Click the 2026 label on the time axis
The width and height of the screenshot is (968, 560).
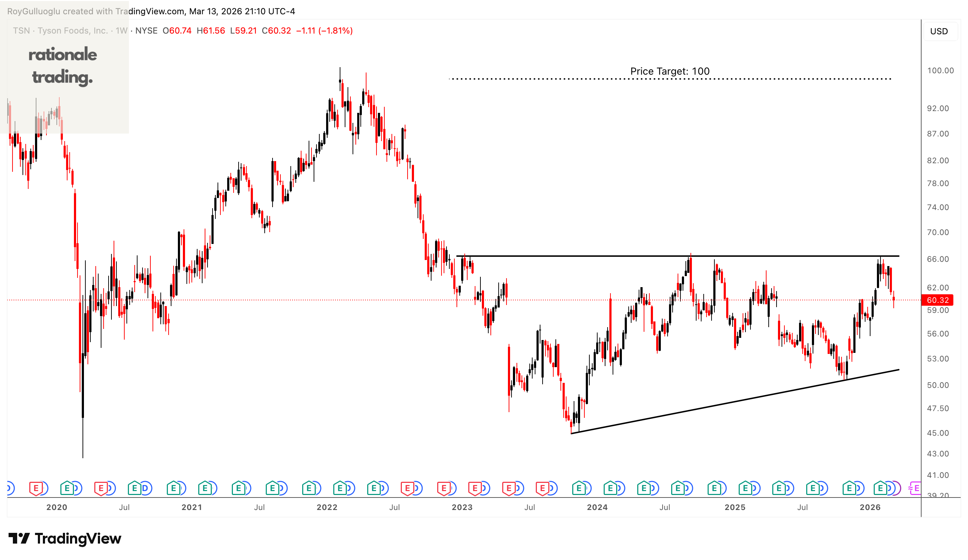[870, 507]
